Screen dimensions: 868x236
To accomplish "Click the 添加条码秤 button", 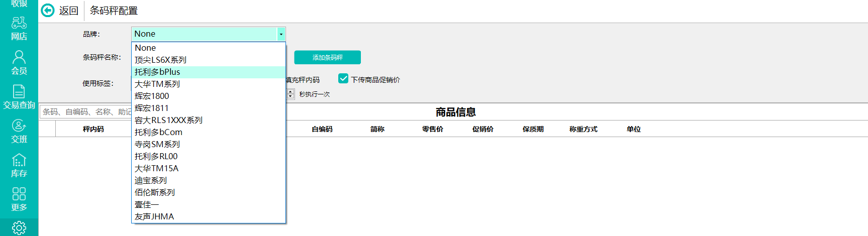I will click(x=327, y=57).
